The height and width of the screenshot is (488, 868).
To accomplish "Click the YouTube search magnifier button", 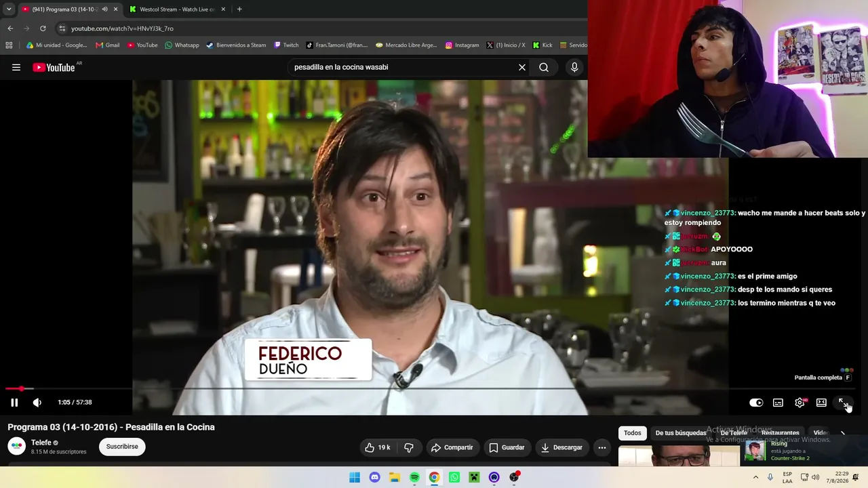I will tap(544, 67).
